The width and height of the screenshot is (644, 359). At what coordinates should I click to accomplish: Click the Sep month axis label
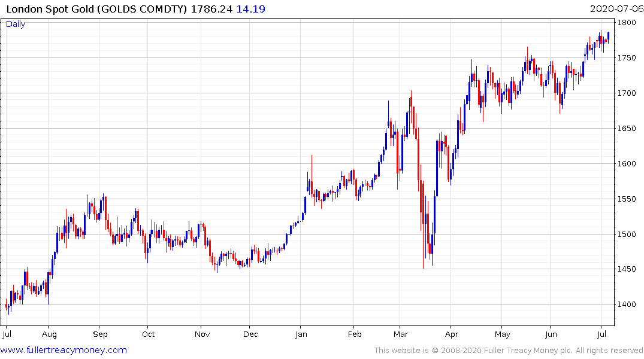click(100, 334)
